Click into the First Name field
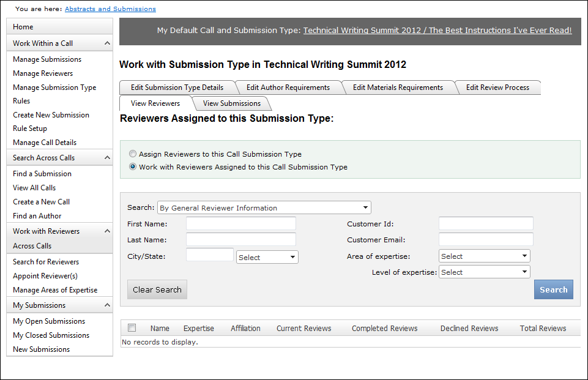 (240, 224)
